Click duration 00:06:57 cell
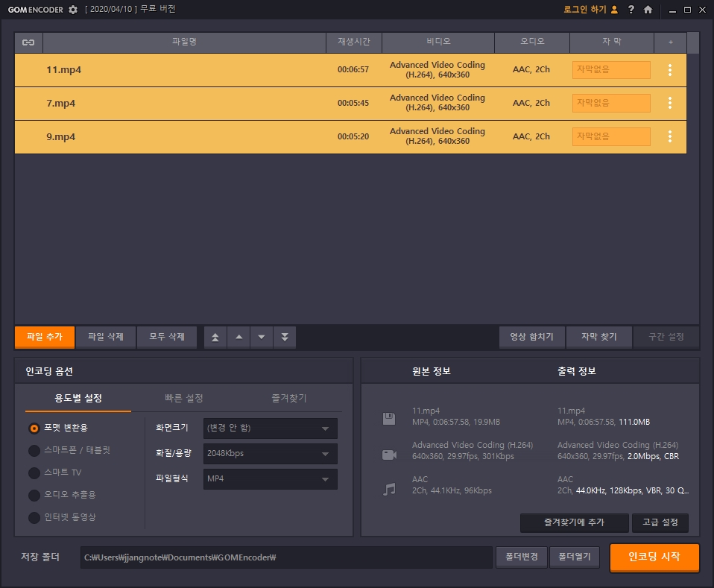 353,70
